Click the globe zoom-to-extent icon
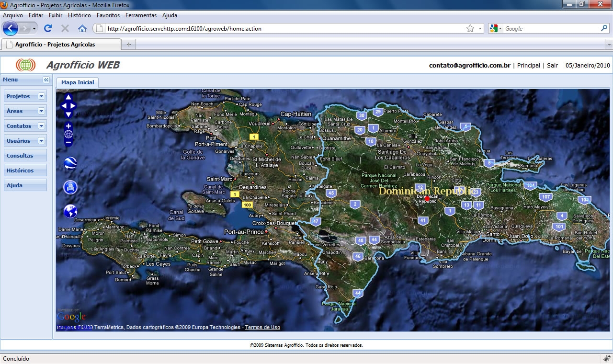Screen dimensions: 613x364 point(68,134)
